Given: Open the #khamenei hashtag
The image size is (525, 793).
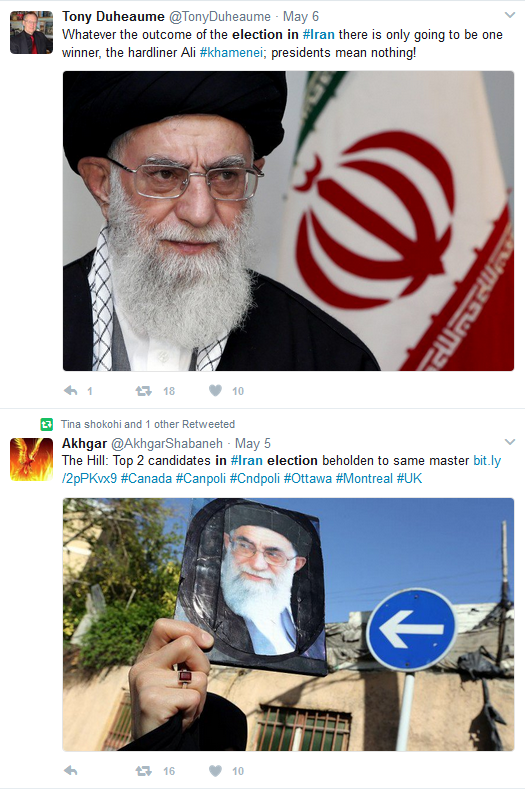Looking at the screenshot, I should coord(231,53).
